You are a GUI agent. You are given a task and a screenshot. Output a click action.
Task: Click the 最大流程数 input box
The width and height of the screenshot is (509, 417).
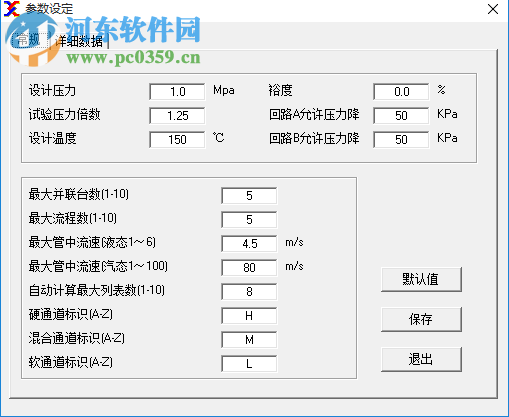coord(249,220)
